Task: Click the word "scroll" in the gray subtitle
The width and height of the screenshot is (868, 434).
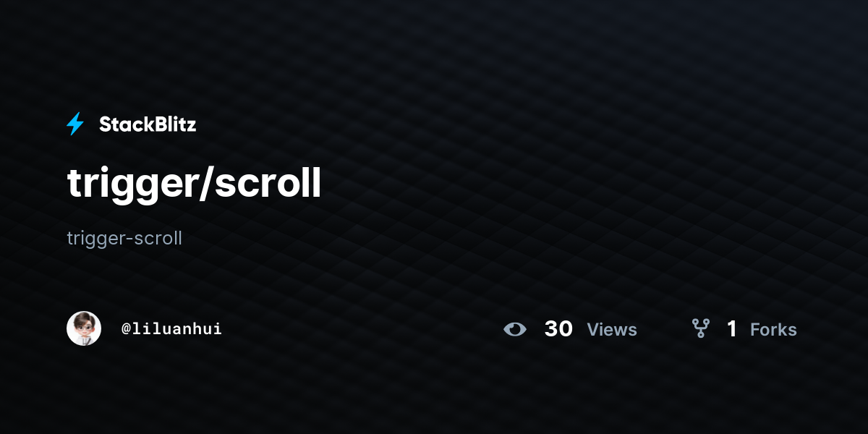Action: pyautogui.click(x=157, y=238)
